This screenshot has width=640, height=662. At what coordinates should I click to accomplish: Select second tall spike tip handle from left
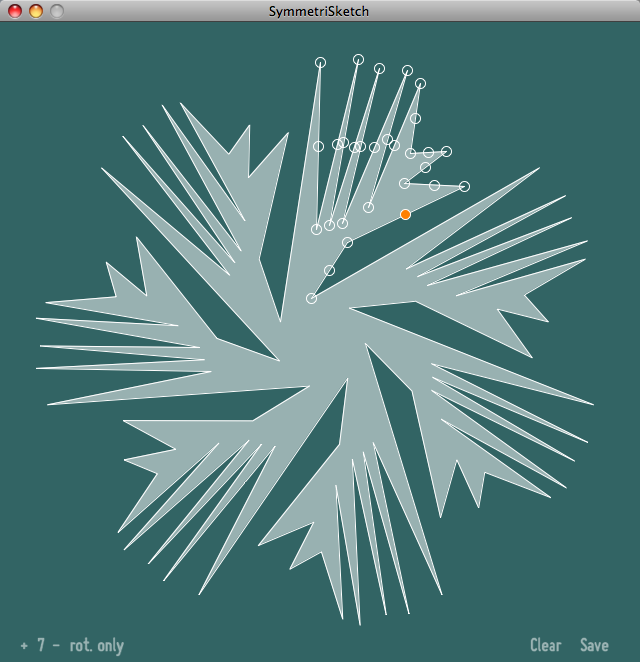tap(358, 59)
